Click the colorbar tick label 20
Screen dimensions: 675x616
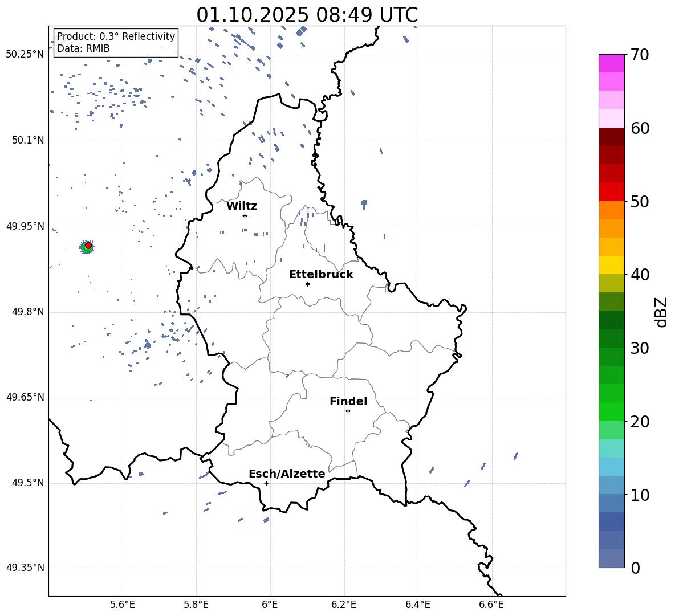point(640,422)
